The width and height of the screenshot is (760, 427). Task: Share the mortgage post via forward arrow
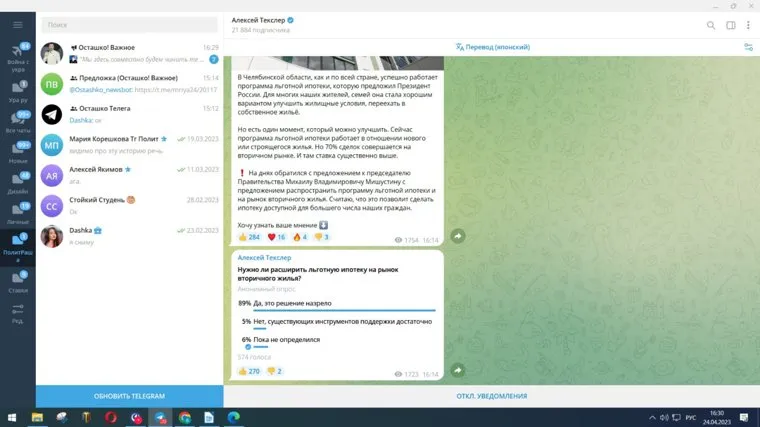[x=457, y=236]
